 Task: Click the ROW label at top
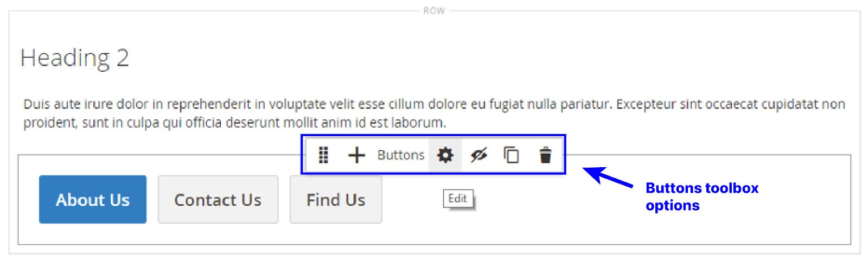pos(433,10)
